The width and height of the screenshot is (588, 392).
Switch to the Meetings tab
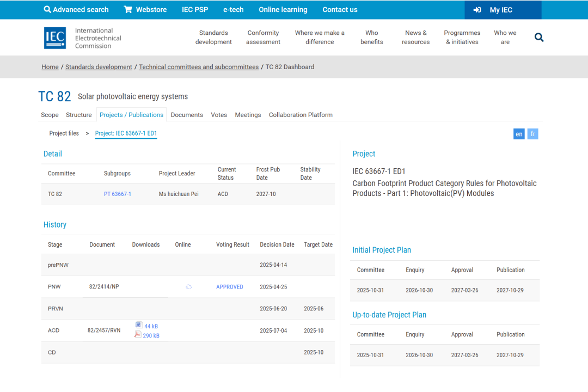pos(248,115)
